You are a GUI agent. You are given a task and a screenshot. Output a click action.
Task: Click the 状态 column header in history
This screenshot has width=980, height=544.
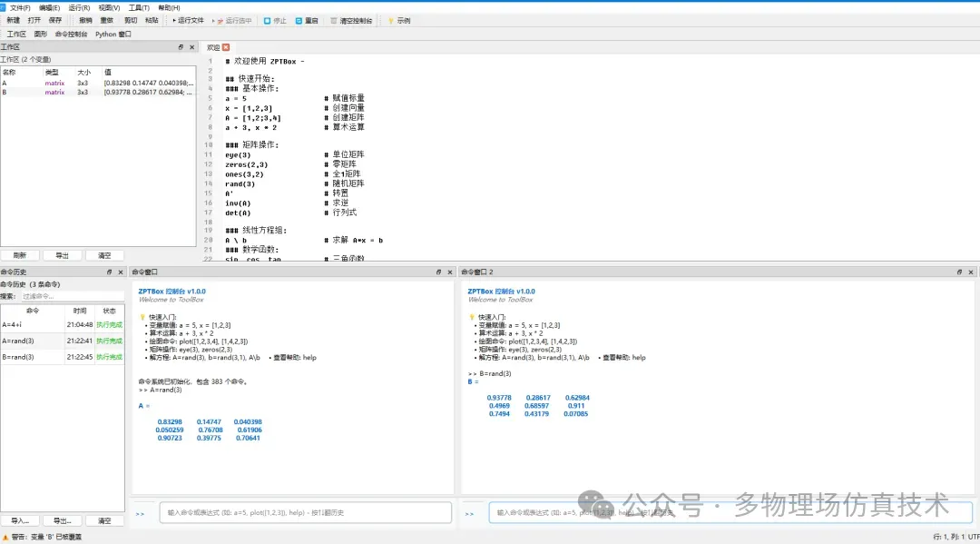[110, 311]
